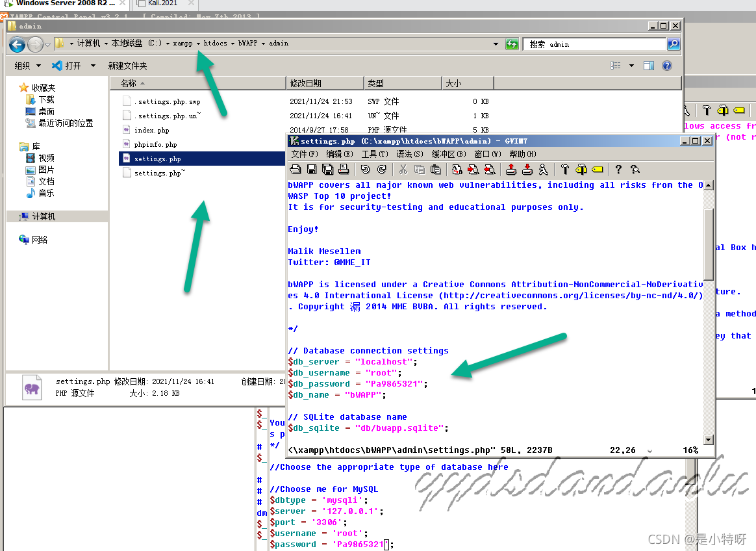Open the recent pages dropdown beside forward
Screen dimensions: 756x551
tap(47, 45)
